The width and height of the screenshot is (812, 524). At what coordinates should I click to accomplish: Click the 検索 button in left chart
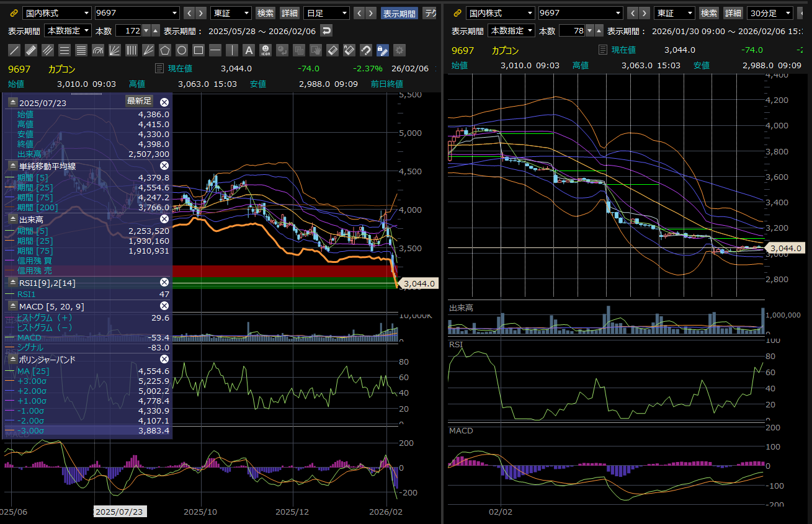[x=265, y=13]
